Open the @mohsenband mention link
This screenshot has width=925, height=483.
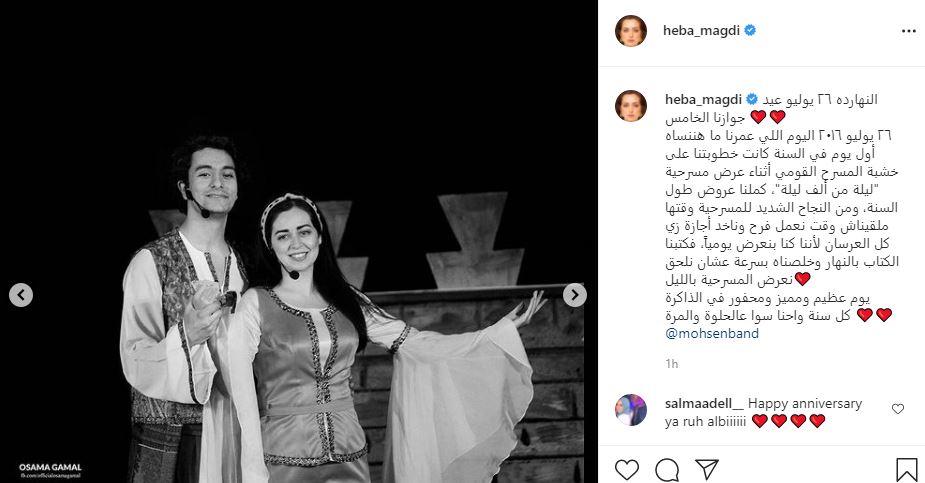click(711, 333)
